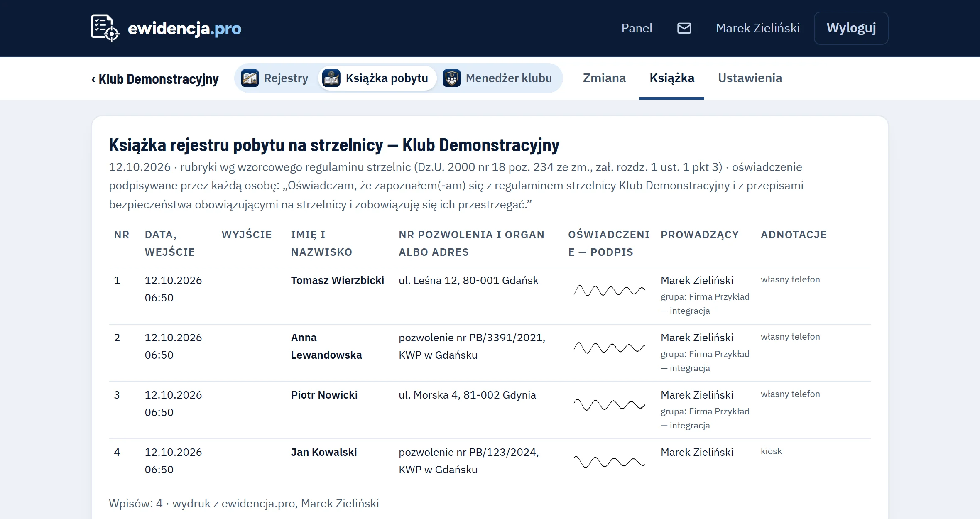Screen dimensions: 980x519
Task: Click address ul. Morska 4, 81-002 Gdynia
Action: click(x=467, y=395)
